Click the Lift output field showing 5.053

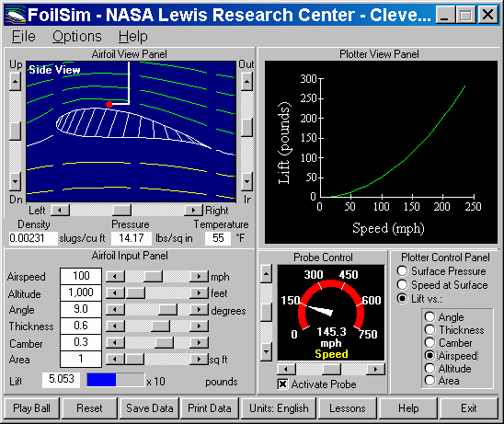(61, 379)
